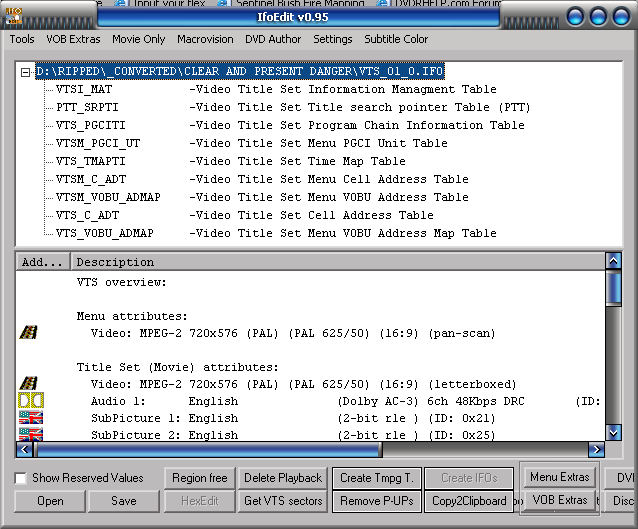Click the Add... column header

(43, 262)
